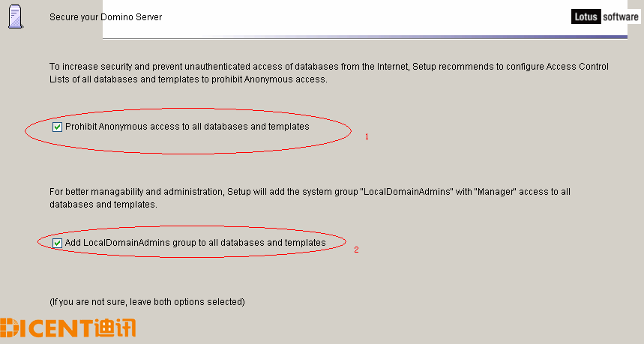Click the word Internet in the first paragraph
Viewport: 644px width, 344px height.
tap(393, 67)
